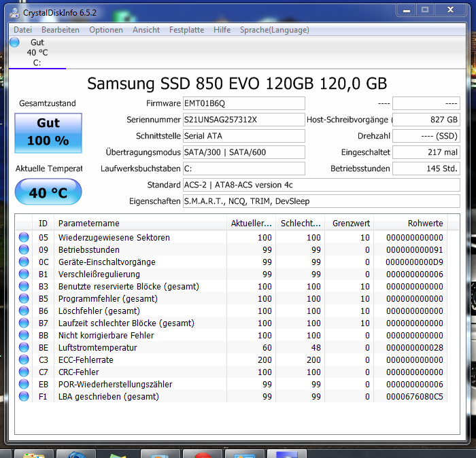
Task: Click the 40 °C temperature button
Action: pos(48,192)
